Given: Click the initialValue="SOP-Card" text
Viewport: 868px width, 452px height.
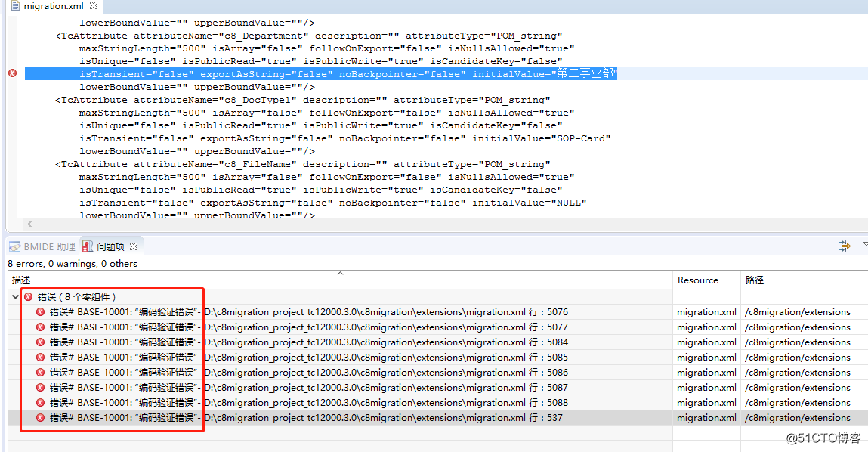Looking at the screenshot, I should coord(541,138).
